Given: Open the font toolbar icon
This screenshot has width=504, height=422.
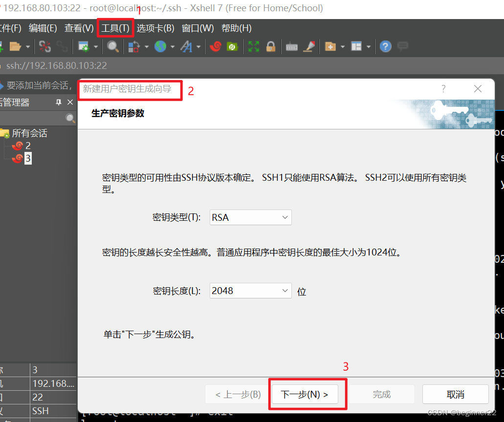Looking at the screenshot, I should pyautogui.click(x=186, y=46).
